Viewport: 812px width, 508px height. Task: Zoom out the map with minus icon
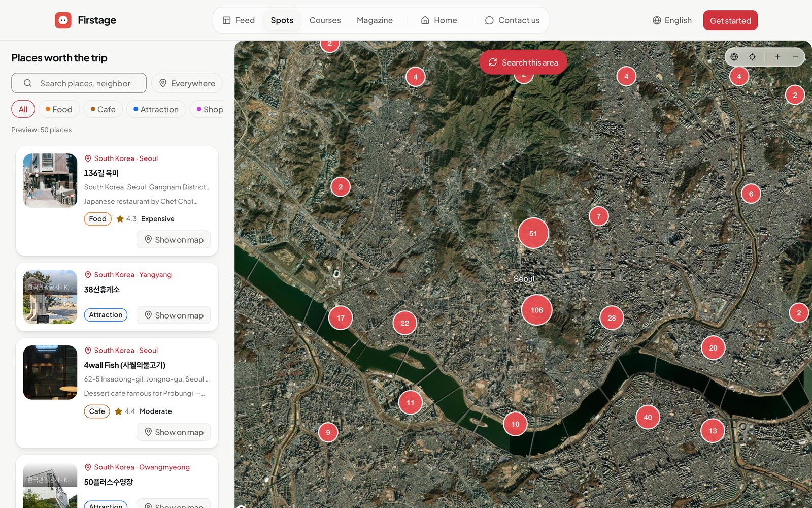point(795,57)
